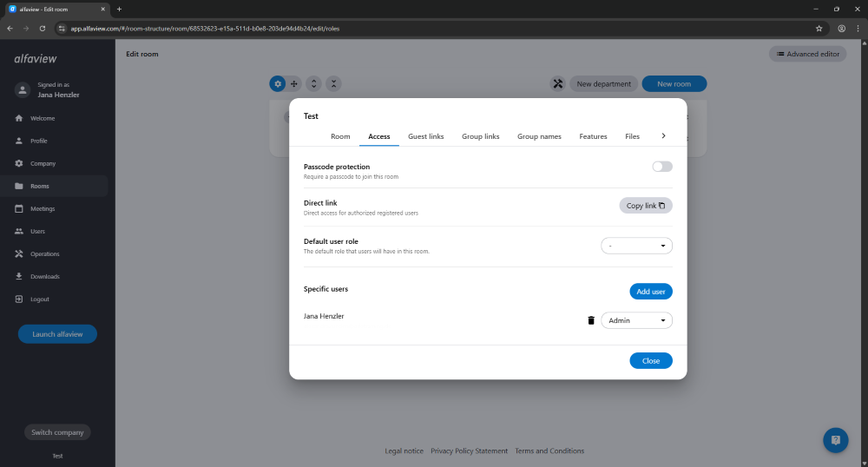Click the Edit room page heading
Screen dimensions: 868x467
click(x=142, y=54)
